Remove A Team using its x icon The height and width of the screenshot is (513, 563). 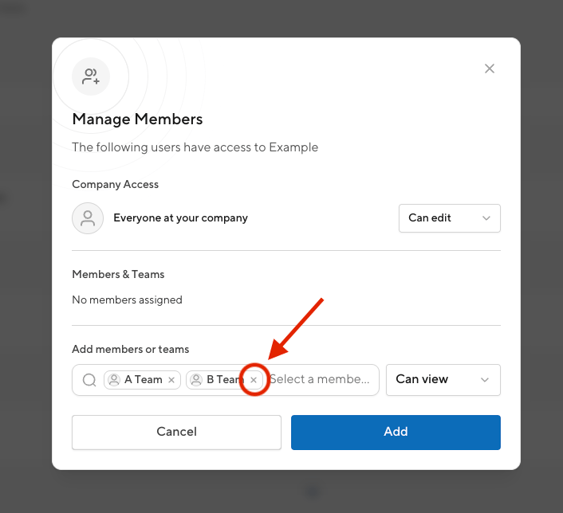point(172,380)
